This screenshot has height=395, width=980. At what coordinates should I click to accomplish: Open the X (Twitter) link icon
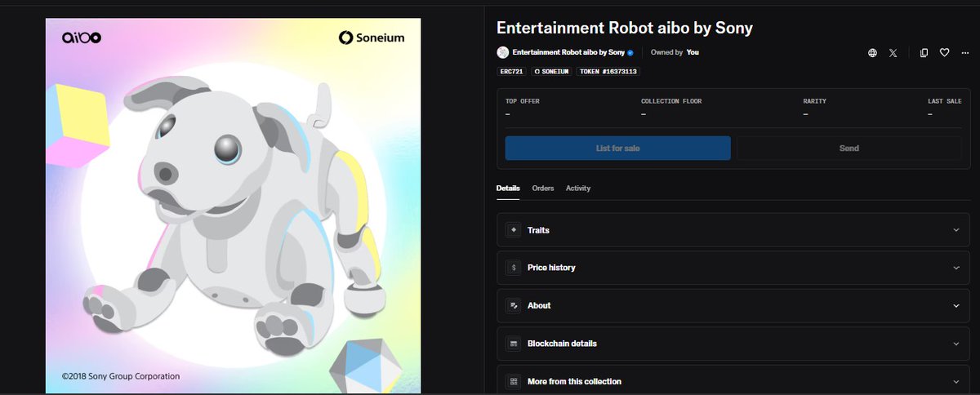point(893,52)
